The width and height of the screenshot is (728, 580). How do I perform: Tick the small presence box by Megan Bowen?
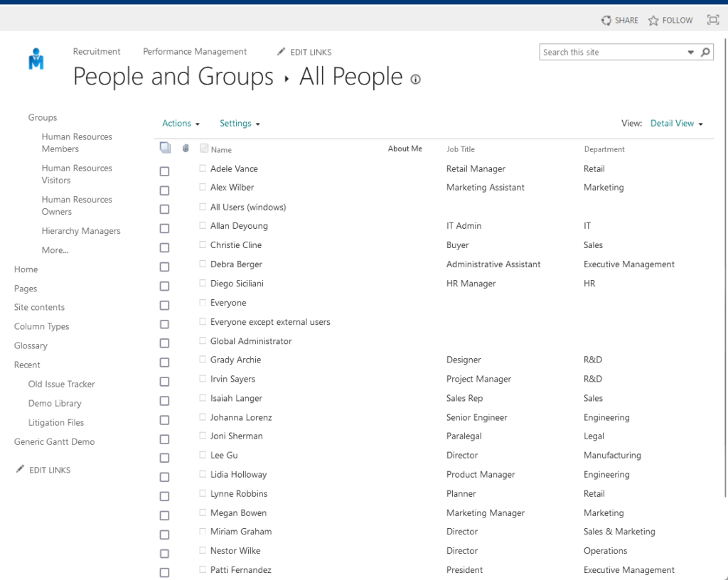tap(203, 512)
